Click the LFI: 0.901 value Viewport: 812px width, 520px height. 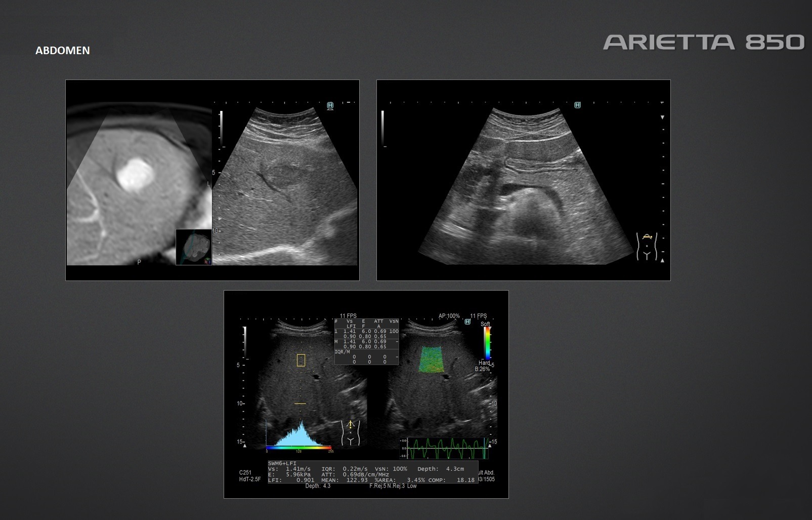tap(291, 480)
